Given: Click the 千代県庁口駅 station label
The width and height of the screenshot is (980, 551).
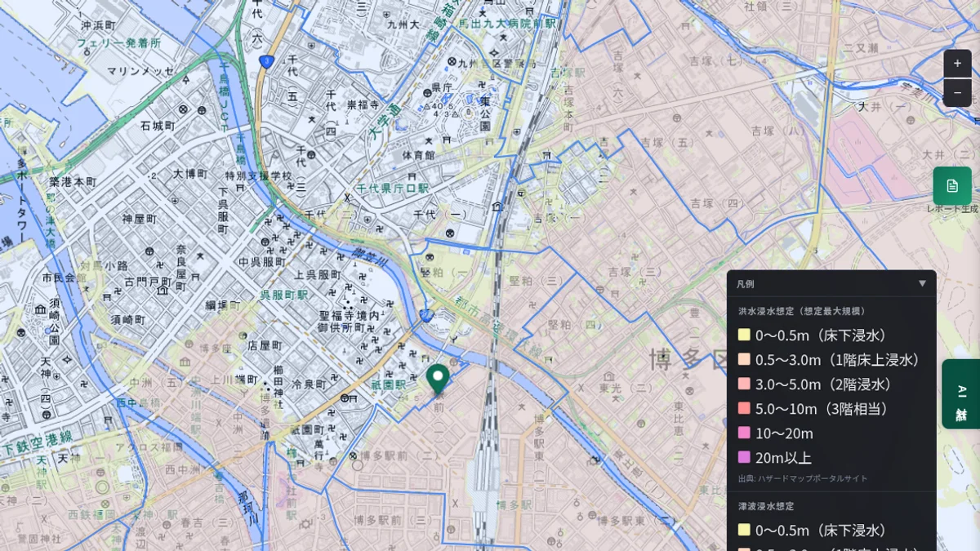Looking at the screenshot, I should pyautogui.click(x=392, y=189).
